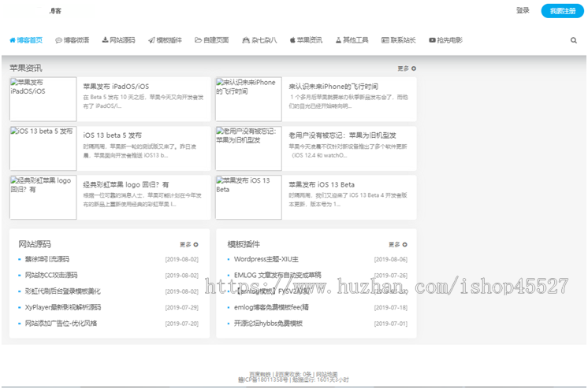Click the ICP备18011358号 footer link
This screenshot has width=588, height=389.
[263, 380]
